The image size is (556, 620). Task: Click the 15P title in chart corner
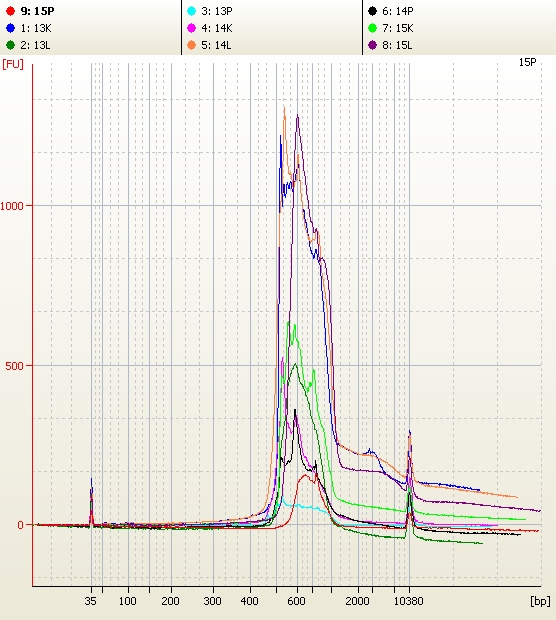click(x=528, y=62)
